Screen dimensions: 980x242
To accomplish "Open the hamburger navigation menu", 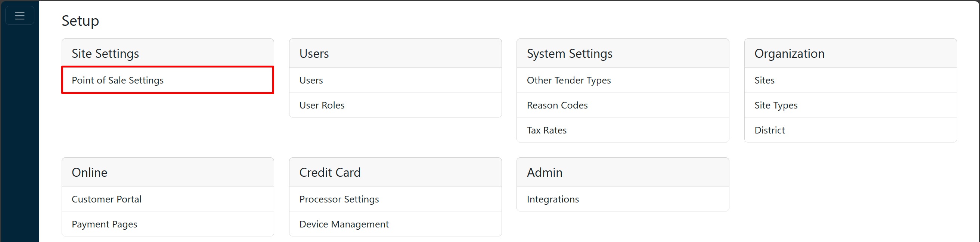I will [x=19, y=15].
